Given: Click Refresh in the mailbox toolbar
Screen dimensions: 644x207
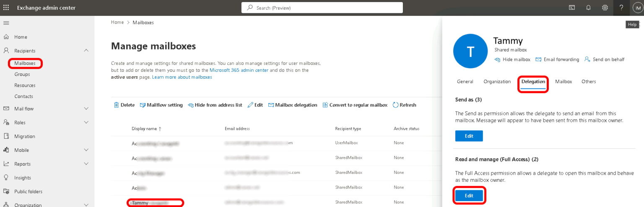Looking at the screenshot, I should [404, 105].
